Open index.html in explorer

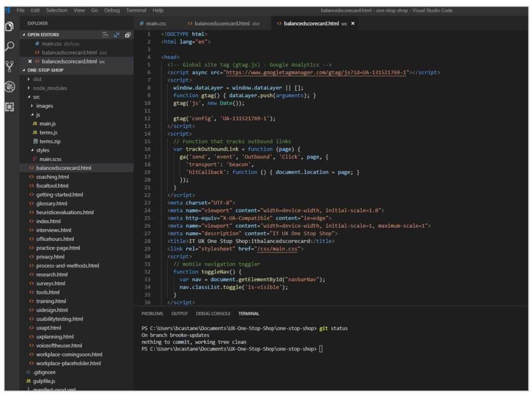click(x=77, y=221)
